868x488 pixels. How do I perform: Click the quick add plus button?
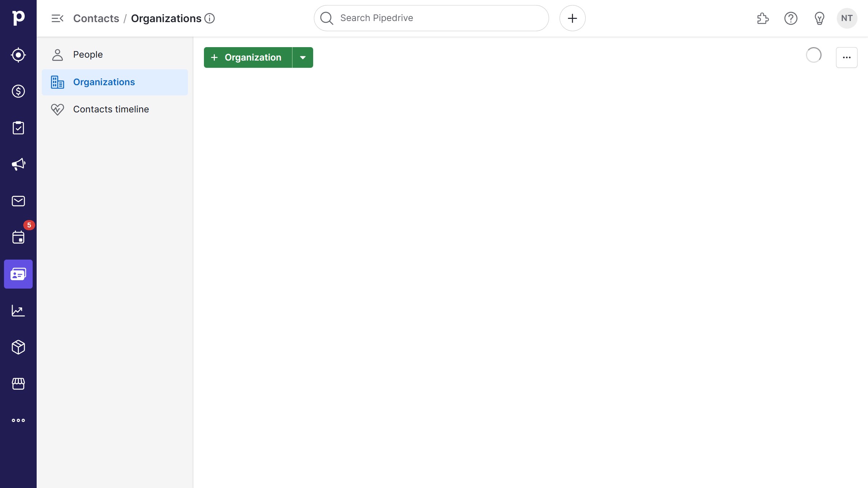pos(572,18)
